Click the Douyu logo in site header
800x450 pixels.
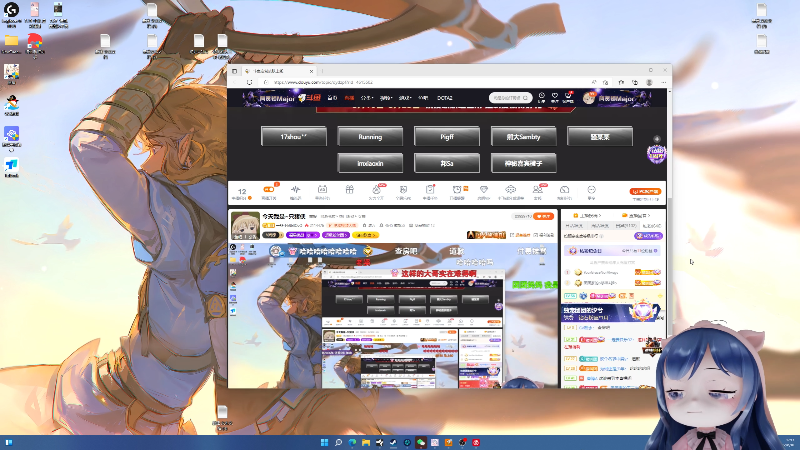309,97
